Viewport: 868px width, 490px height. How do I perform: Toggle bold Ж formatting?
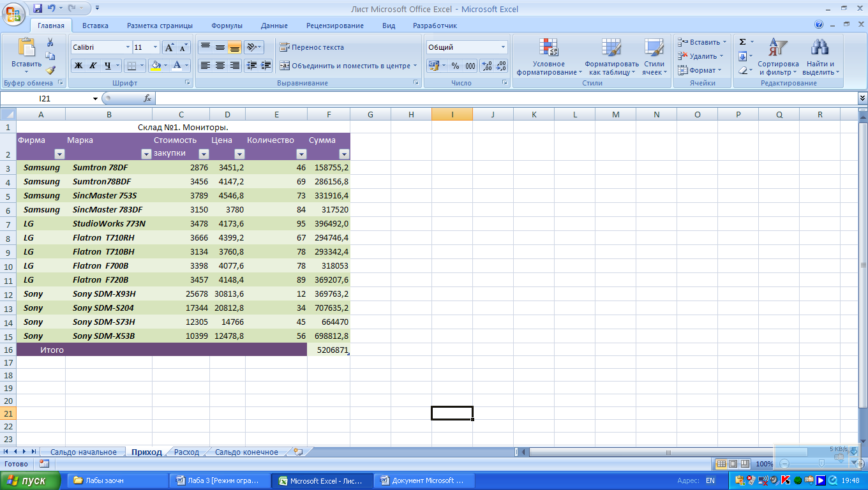(x=78, y=65)
